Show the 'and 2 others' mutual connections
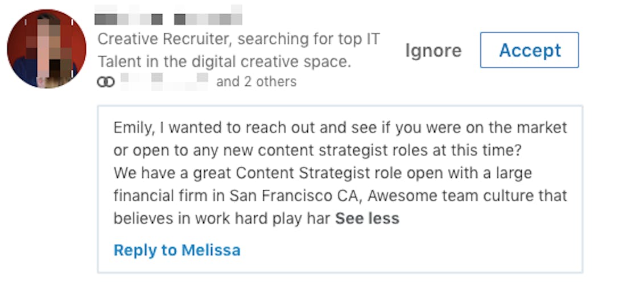The width and height of the screenshot is (644, 300). pos(256,82)
